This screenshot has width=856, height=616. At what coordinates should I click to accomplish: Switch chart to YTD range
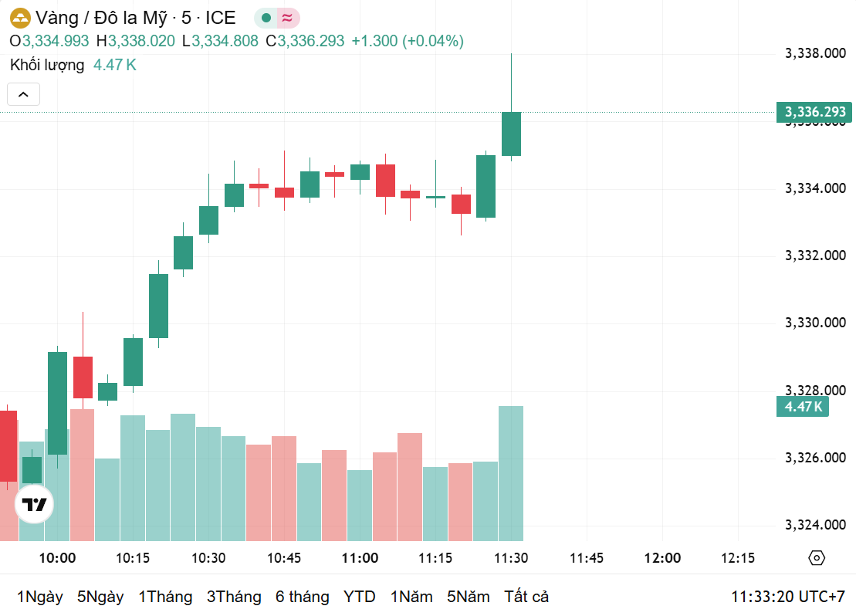(x=359, y=597)
